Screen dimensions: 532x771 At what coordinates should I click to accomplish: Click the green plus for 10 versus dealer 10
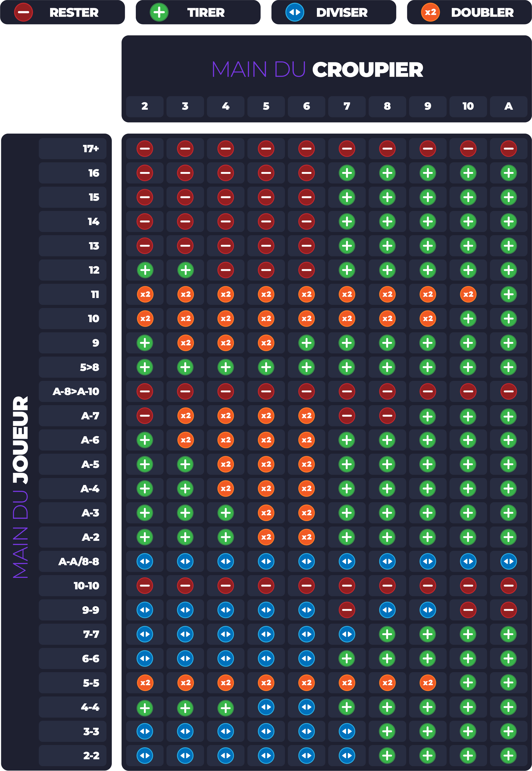[468, 318]
